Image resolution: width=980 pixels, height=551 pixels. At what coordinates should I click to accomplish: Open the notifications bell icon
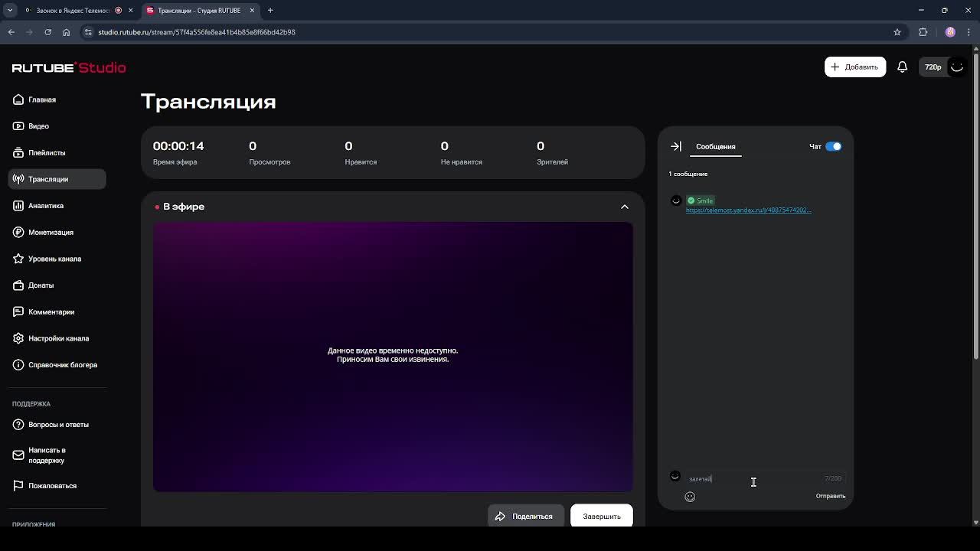coord(902,67)
